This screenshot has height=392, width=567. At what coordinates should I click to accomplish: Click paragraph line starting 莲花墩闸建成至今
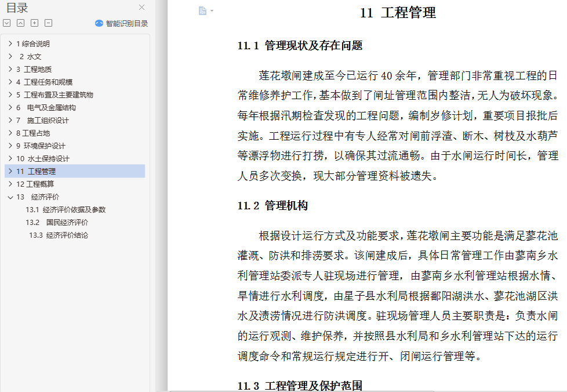point(408,75)
